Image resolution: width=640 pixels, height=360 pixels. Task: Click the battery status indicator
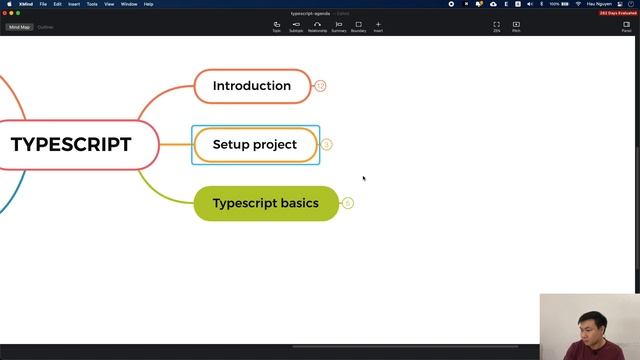(559, 4)
